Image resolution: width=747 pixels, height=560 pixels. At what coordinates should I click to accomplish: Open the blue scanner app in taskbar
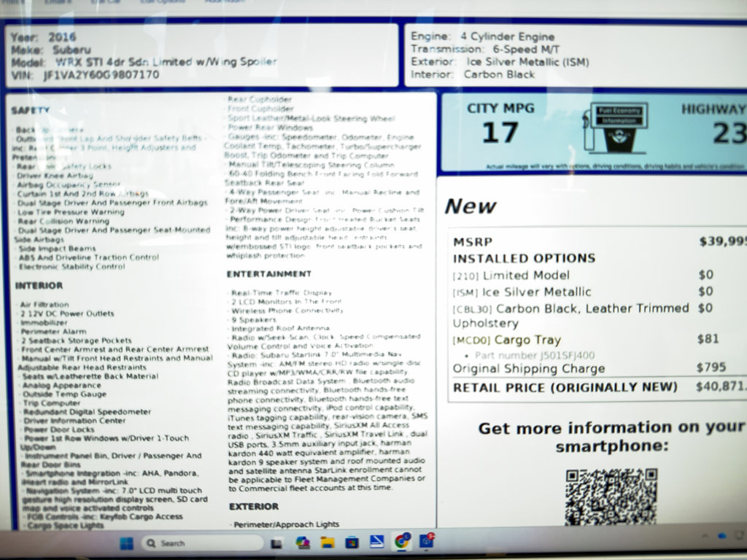click(x=377, y=542)
